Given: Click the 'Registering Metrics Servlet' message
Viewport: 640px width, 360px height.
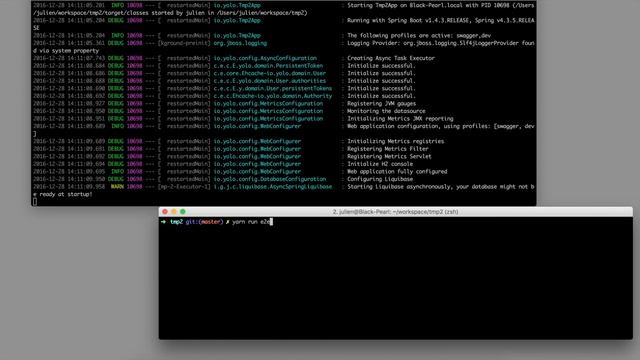Looking at the screenshot, I should click(x=389, y=156).
